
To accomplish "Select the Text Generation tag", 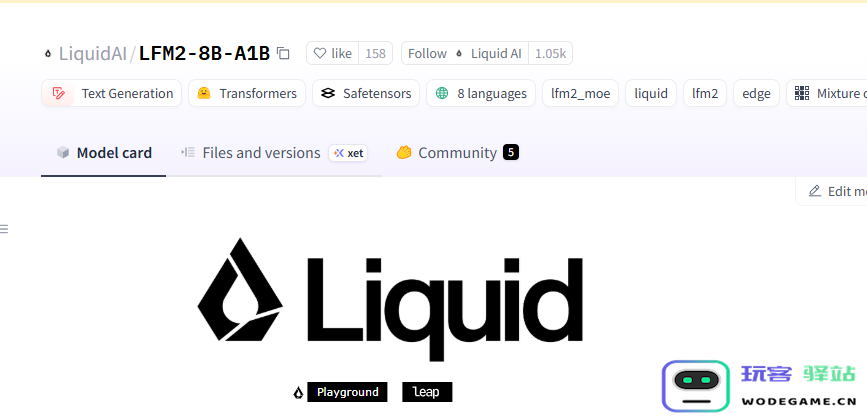I will 111,93.
